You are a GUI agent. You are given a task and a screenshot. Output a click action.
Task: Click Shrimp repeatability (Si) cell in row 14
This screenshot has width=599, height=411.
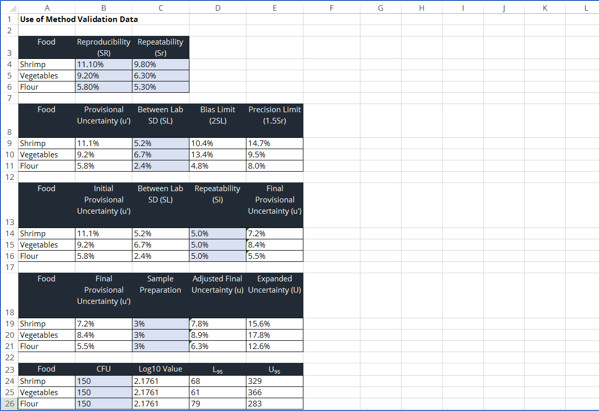coord(218,233)
